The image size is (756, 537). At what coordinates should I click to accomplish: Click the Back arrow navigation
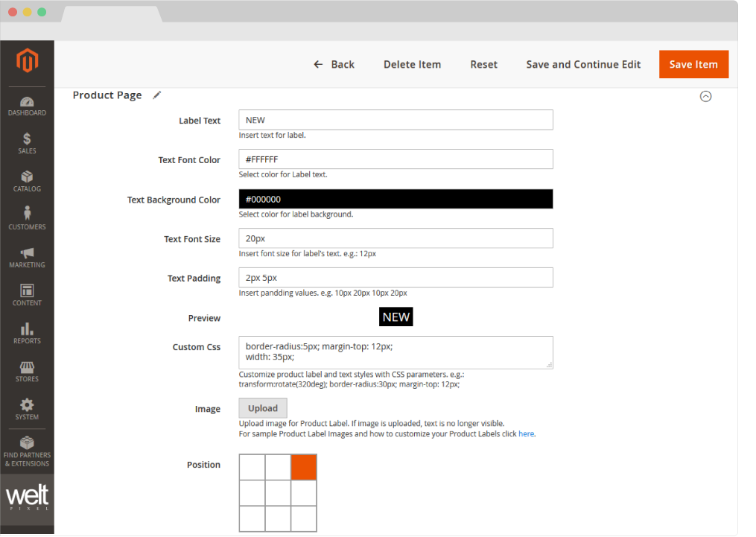[x=334, y=64]
